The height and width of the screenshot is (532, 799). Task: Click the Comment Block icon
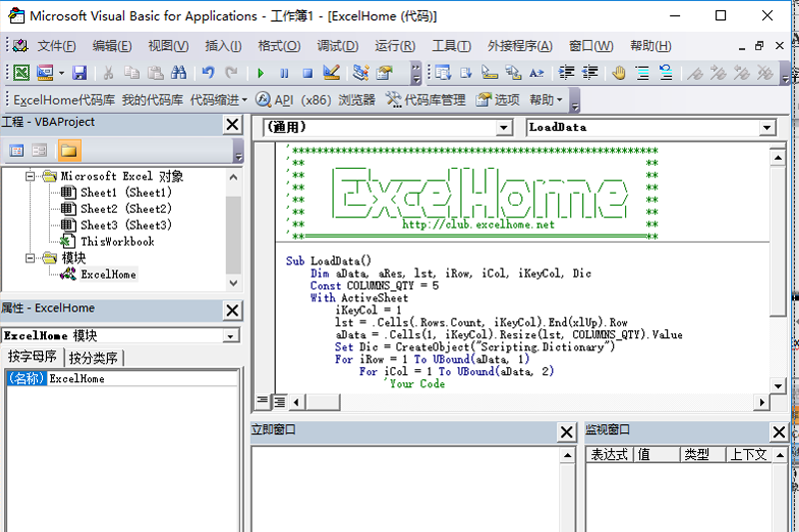tap(642, 73)
